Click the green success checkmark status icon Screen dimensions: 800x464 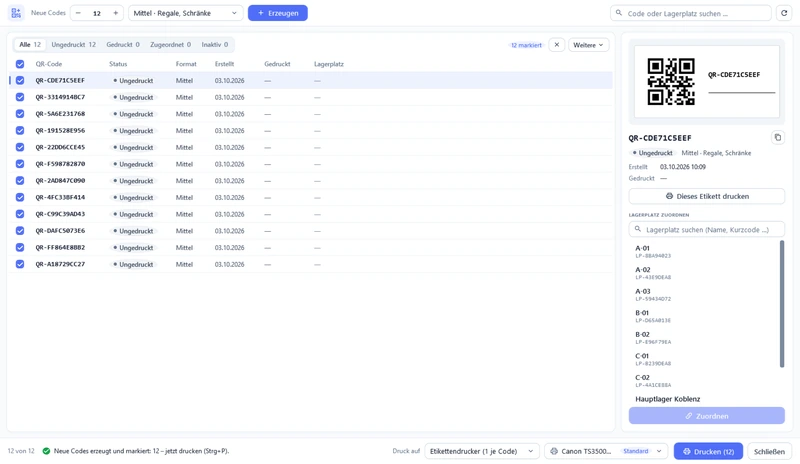coord(46,451)
